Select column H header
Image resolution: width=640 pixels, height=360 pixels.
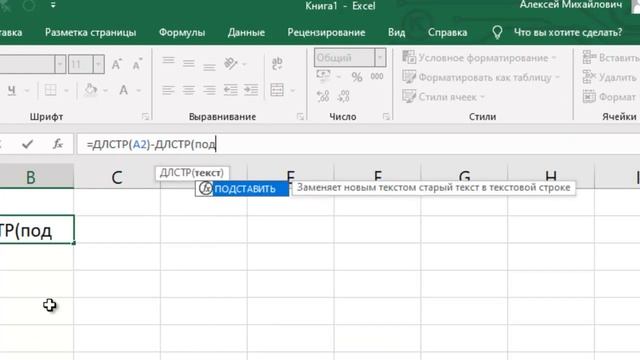(x=551, y=176)
